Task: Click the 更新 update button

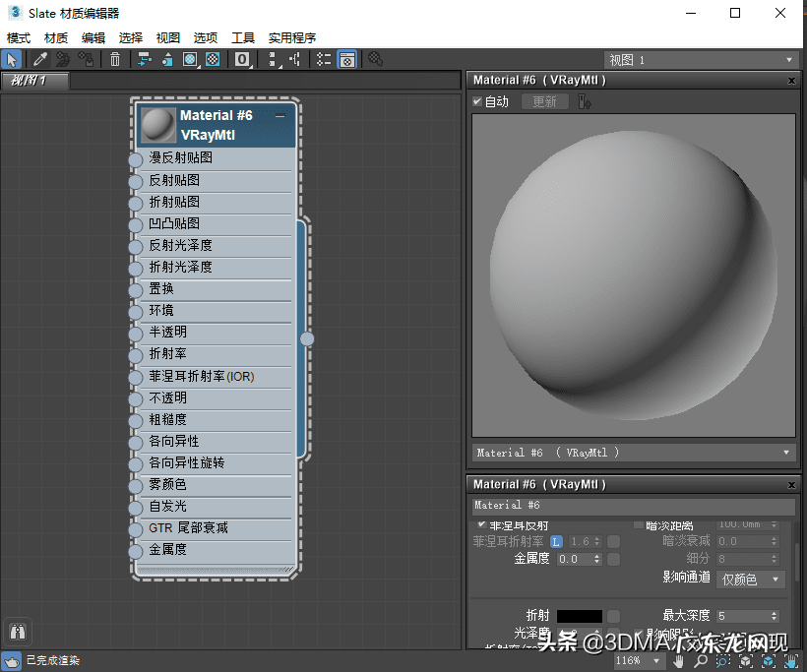Action: pos(544,101)
